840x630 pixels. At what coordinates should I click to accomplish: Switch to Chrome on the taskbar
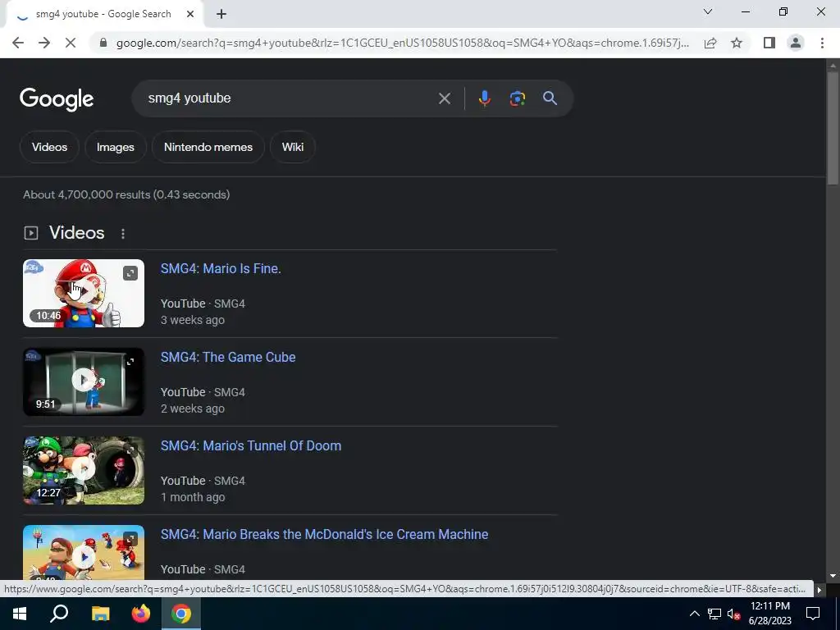click(181, 614)
